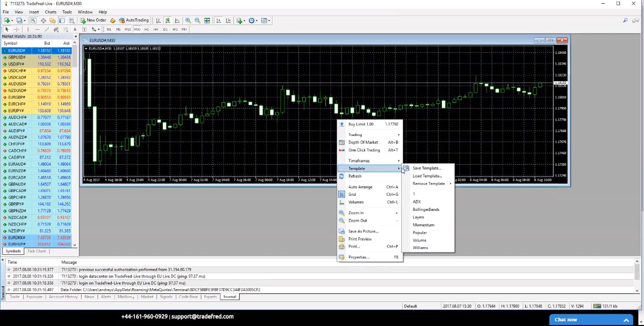Choose Save Template from the submenu
The image size is (644, 326).
click(x=429, y=168)
